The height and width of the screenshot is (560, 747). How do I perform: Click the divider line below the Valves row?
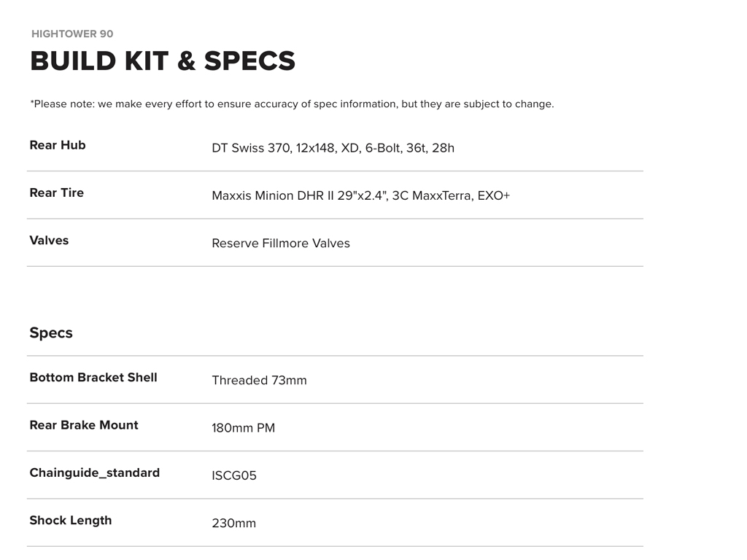335,266
